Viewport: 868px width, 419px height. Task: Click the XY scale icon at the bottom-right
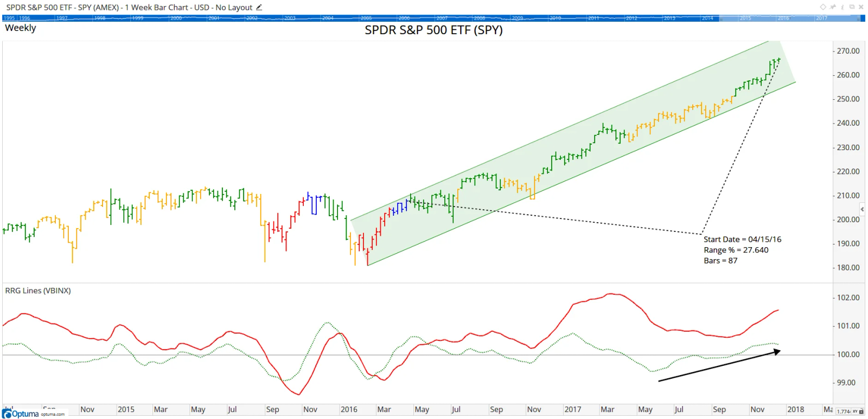point(855,411)
